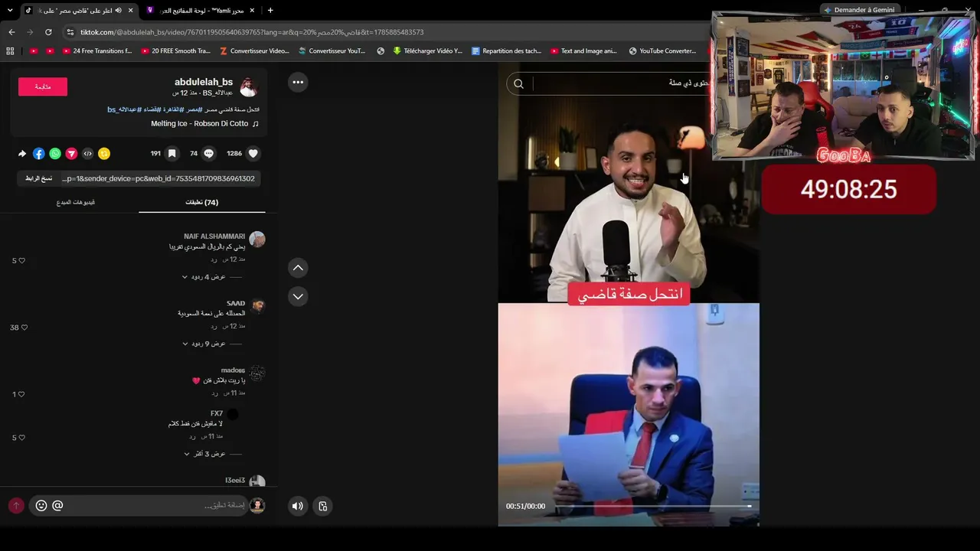Mute the video sound
Screen dimensions: 980x551
pos(298,506)
